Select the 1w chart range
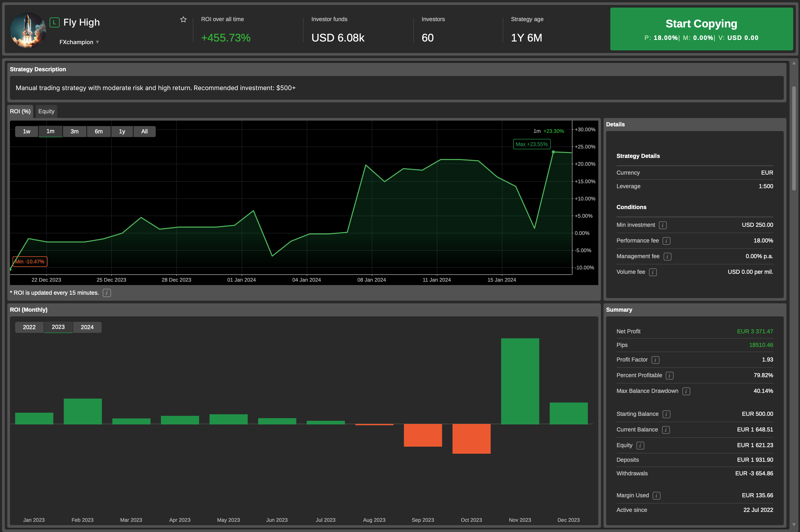Viewport: 800px width, 532px height. pos(26,131)
